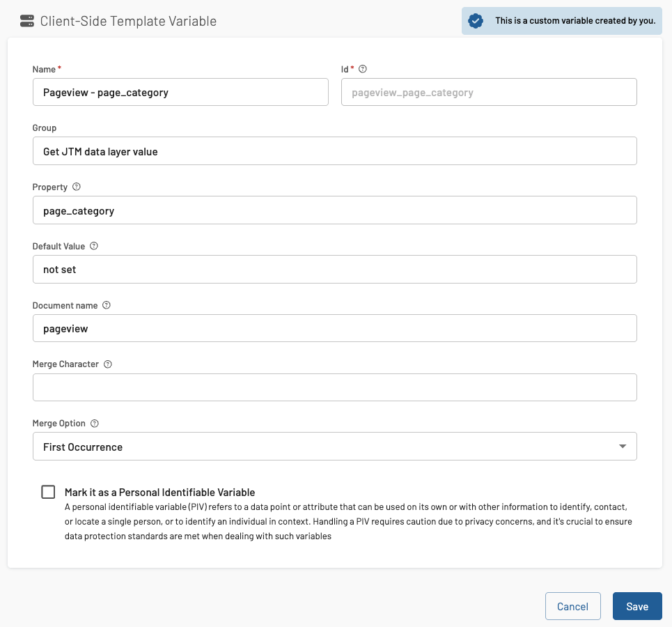
Task: Click the disabled Id field pageview_page_category
Action: (x=489, y=92)
